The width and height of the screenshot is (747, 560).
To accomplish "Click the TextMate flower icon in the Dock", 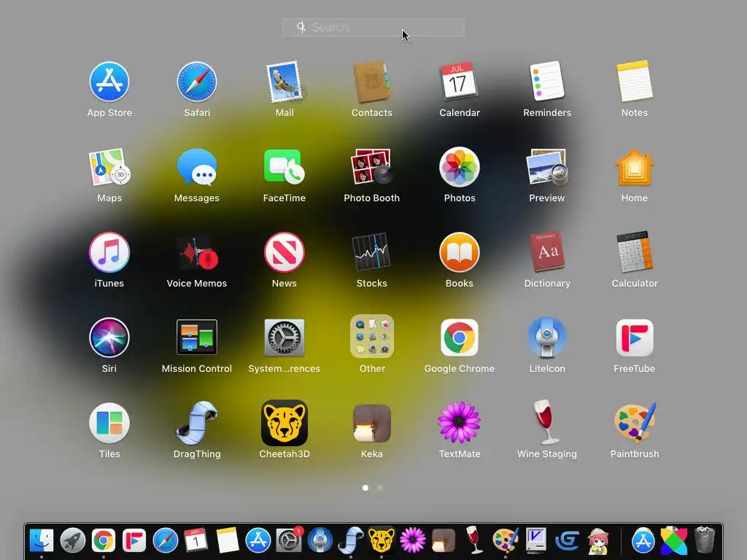I will click(413, 541).
